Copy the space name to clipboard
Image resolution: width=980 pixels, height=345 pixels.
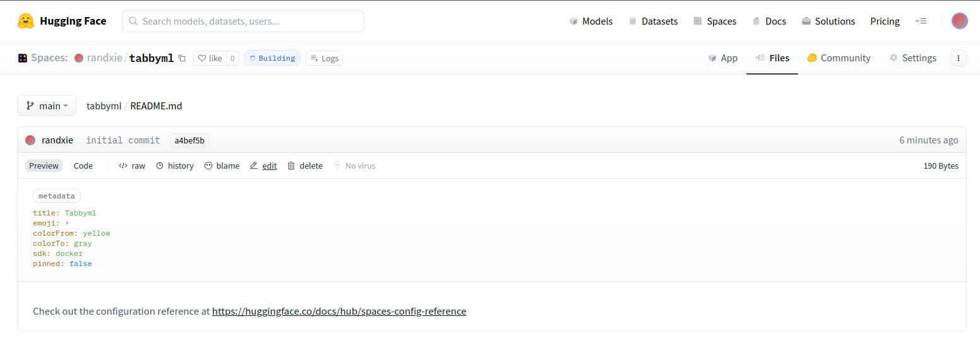[182, 58]
